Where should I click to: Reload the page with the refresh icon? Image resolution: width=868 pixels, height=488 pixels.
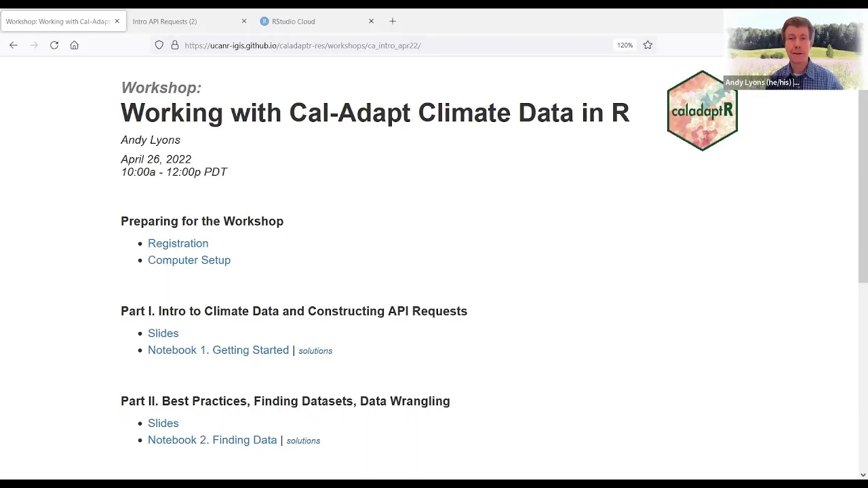(x=54, y=45)
